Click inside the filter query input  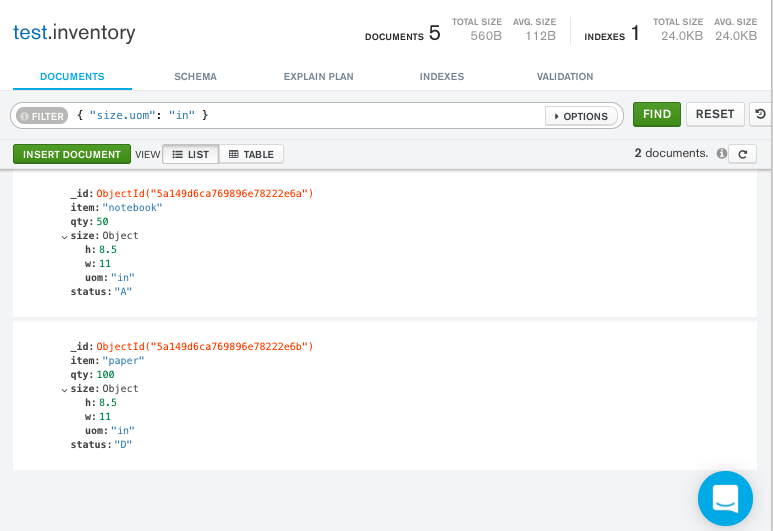[x=370, y=116]
